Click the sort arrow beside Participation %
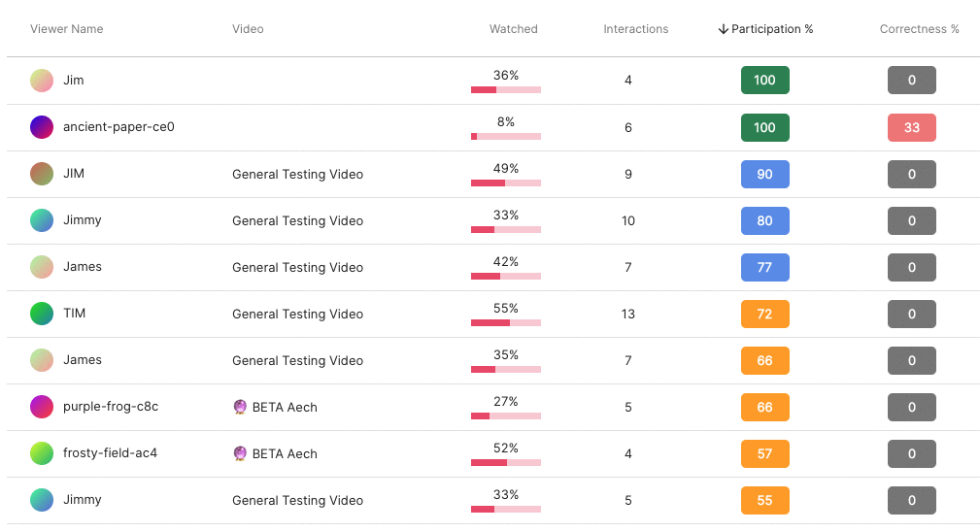Viewport: 980px width, 532px height. pos(723,29)
